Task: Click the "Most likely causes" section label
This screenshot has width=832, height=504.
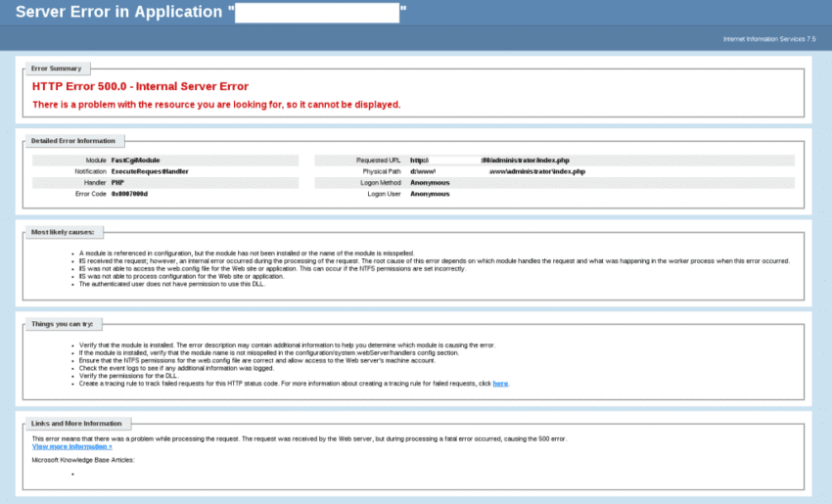Action: tap(63, 232)
